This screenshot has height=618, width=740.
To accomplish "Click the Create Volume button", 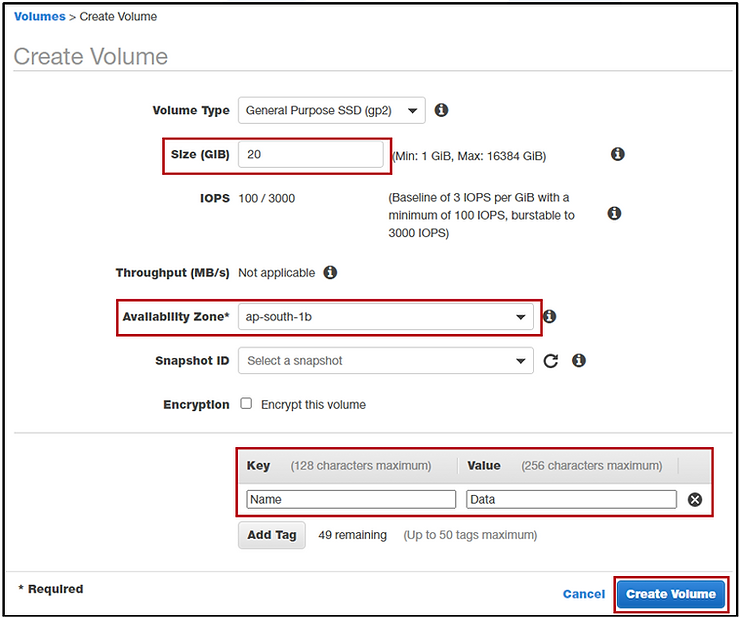I will tap(671, 594).
